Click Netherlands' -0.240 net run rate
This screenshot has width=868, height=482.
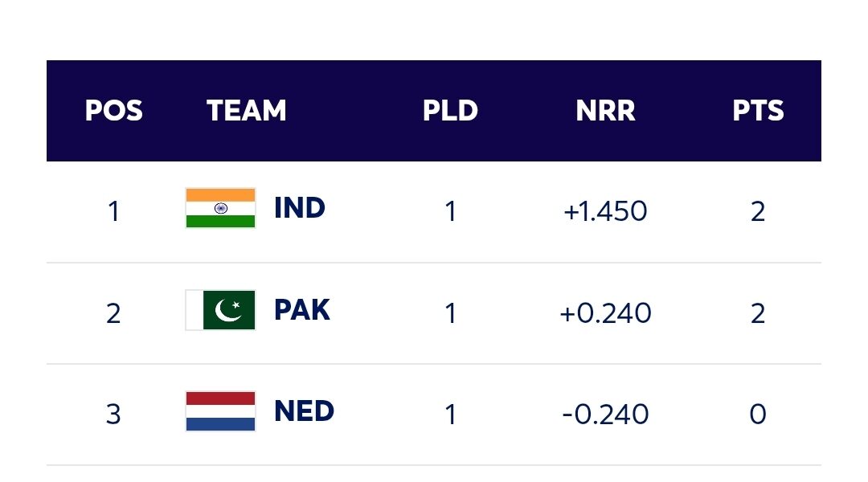point(605,415)
